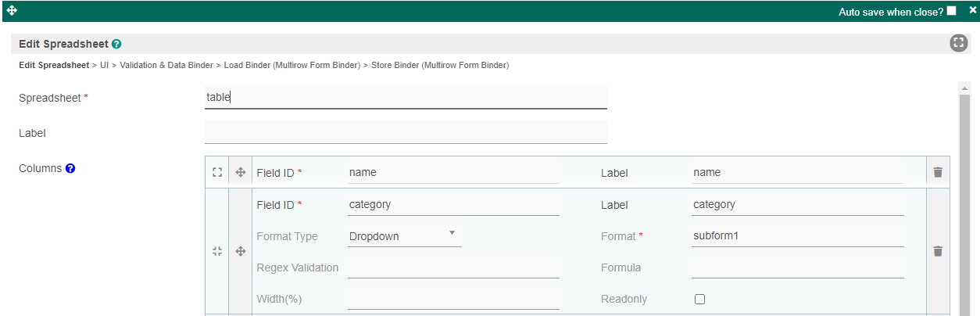Open Store Binder (Multirow Form Binder) breadcrumb
Image resolution: width=980 pixels, height=316 pixels.
pos(439,65)
